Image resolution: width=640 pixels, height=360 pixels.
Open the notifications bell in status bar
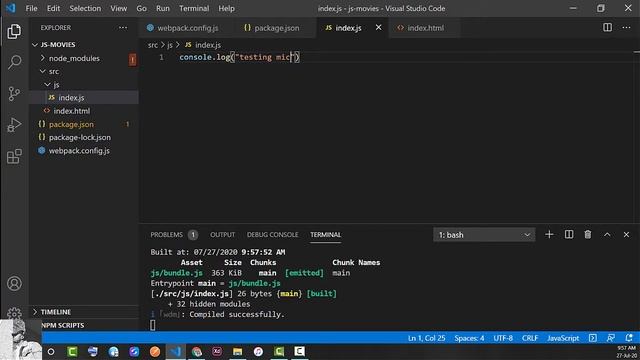pyautogui.click(x=629, y=338)
